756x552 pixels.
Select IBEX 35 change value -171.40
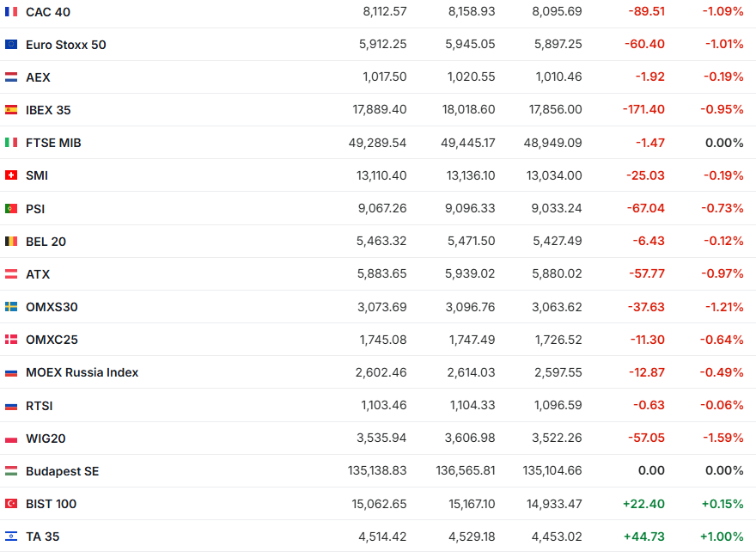[643, 109]
